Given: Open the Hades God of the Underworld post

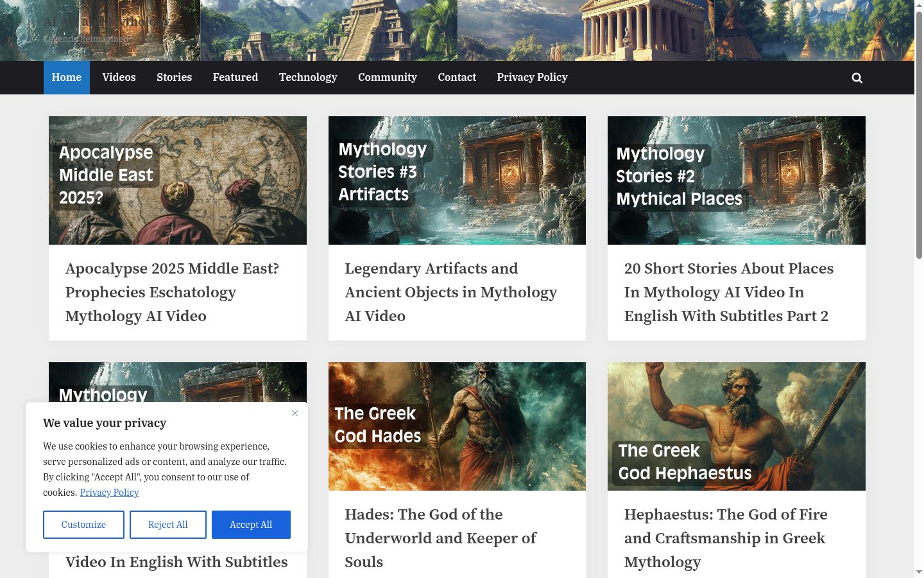Looking at the screenshot, I should pyautogui.click(x=440, y=538).
